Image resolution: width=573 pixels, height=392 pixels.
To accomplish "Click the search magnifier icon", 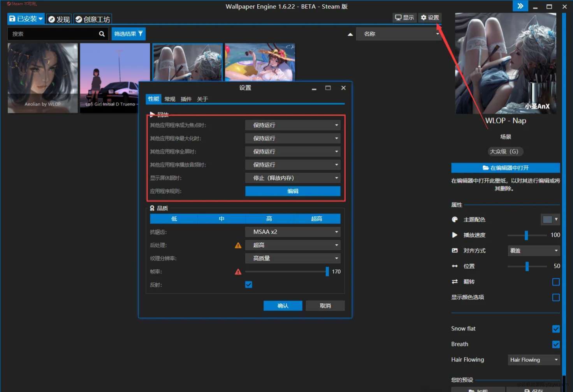I will pos(102,34).
